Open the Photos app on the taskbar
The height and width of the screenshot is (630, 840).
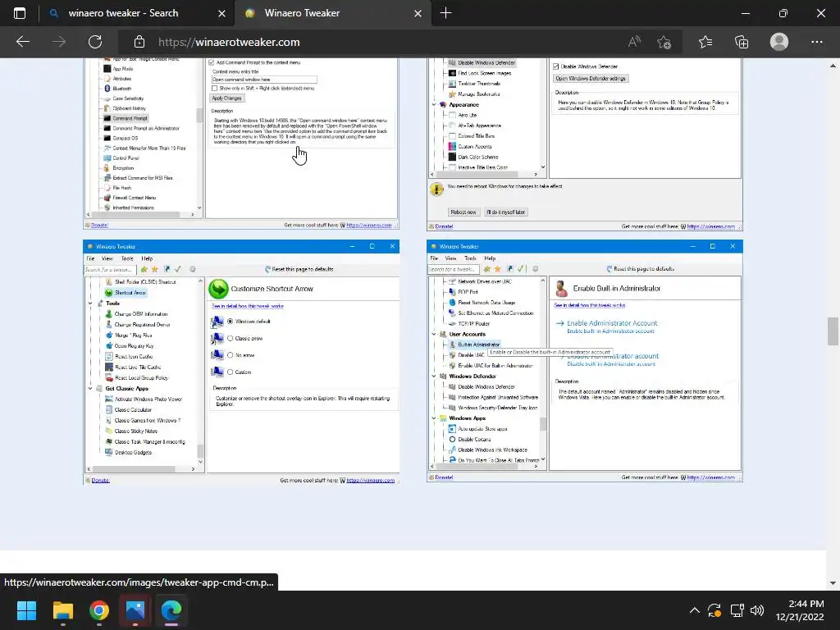135,610
